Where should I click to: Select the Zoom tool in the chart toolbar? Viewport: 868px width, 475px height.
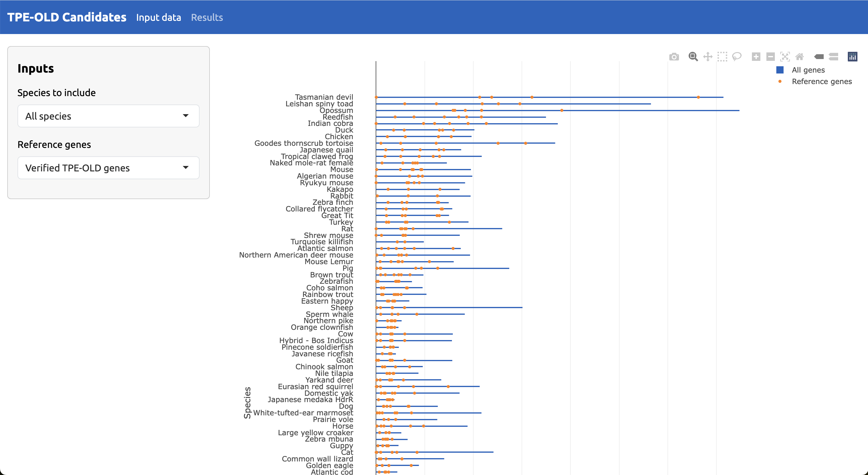(x=693, y=57)
